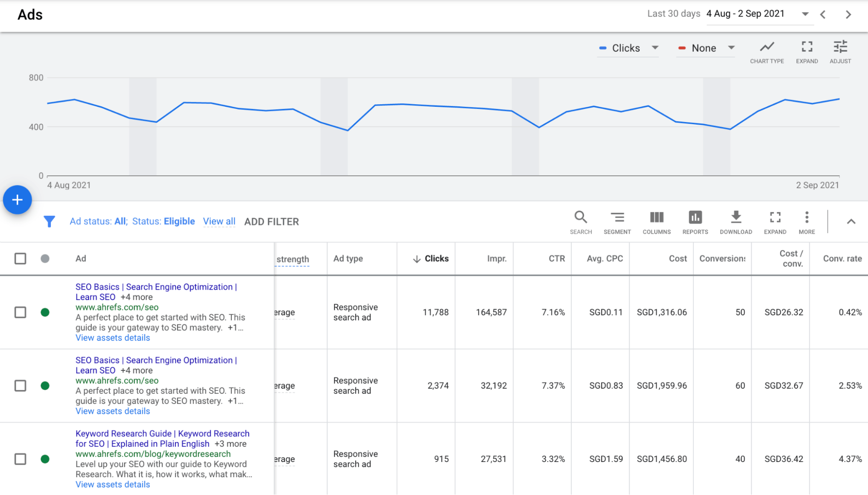This screenshot has width=868, height=495.
Task: Sort by the Clicks column header
Action: coord(436,259)
